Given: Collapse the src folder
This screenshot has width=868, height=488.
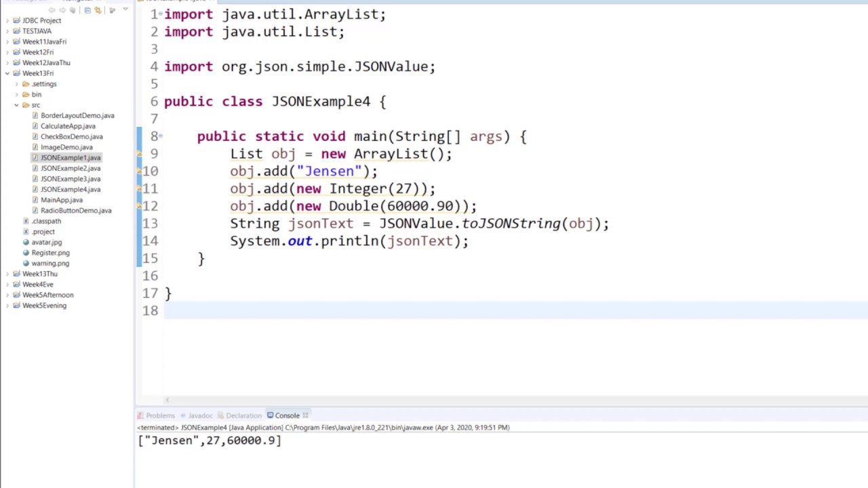Looking at the screenshot, I should (x=17, y=105).
